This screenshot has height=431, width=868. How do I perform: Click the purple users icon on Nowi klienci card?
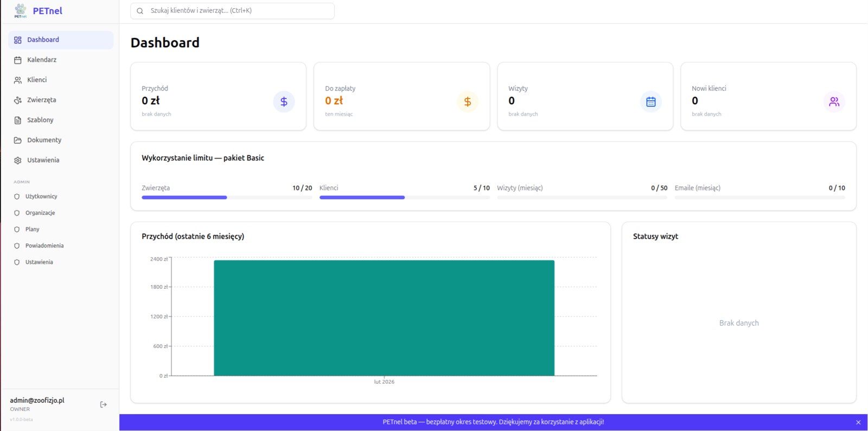pyautogui.click(x=834, y=102)
